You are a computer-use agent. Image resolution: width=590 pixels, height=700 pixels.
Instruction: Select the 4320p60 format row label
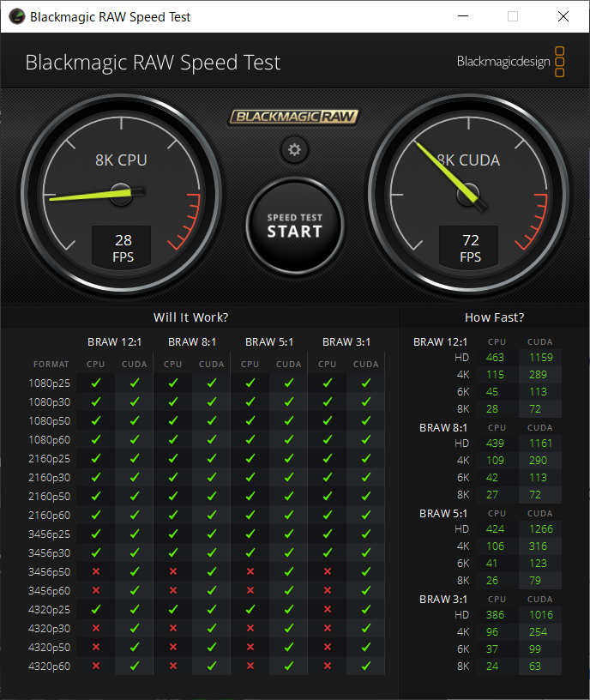tap(49, 666)
